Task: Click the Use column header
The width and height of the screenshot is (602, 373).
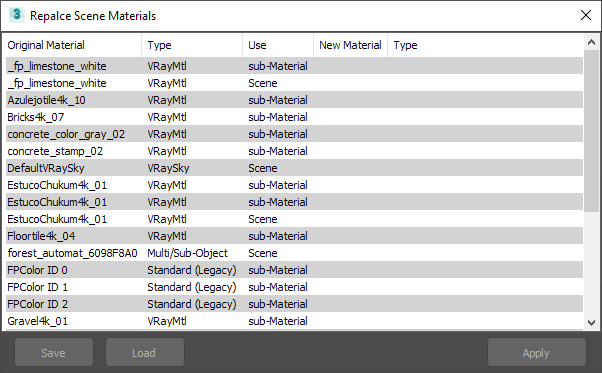Action: (278, 45)
